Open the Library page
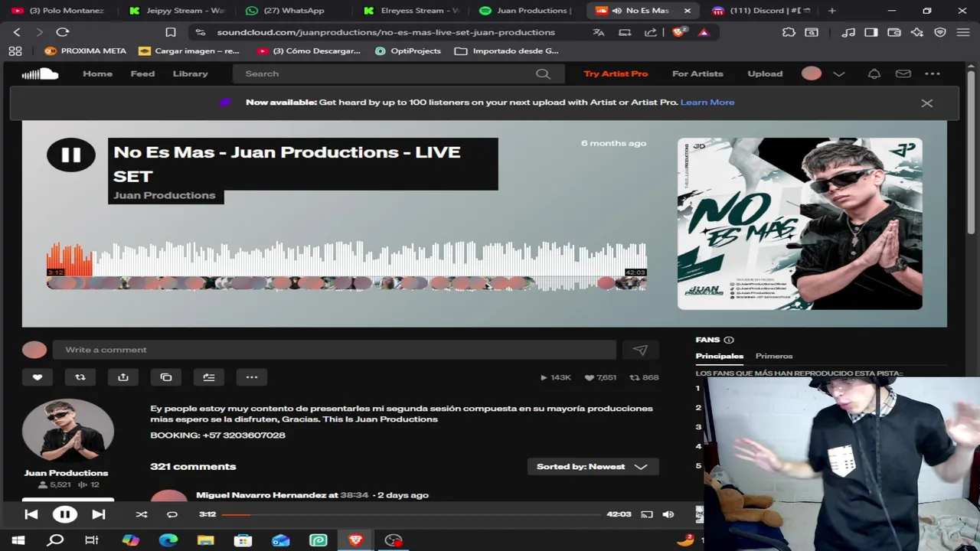The height and width of the screenshot is (551, 980). pos(190,73)
